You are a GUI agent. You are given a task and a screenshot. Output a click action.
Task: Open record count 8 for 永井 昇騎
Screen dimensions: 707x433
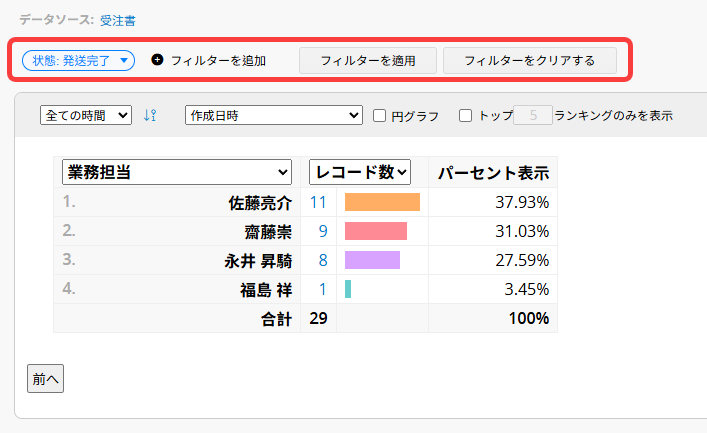322,260
